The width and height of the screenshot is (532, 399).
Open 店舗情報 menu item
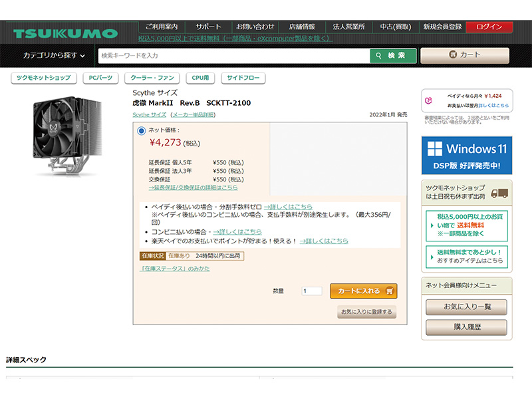(302, 27)
